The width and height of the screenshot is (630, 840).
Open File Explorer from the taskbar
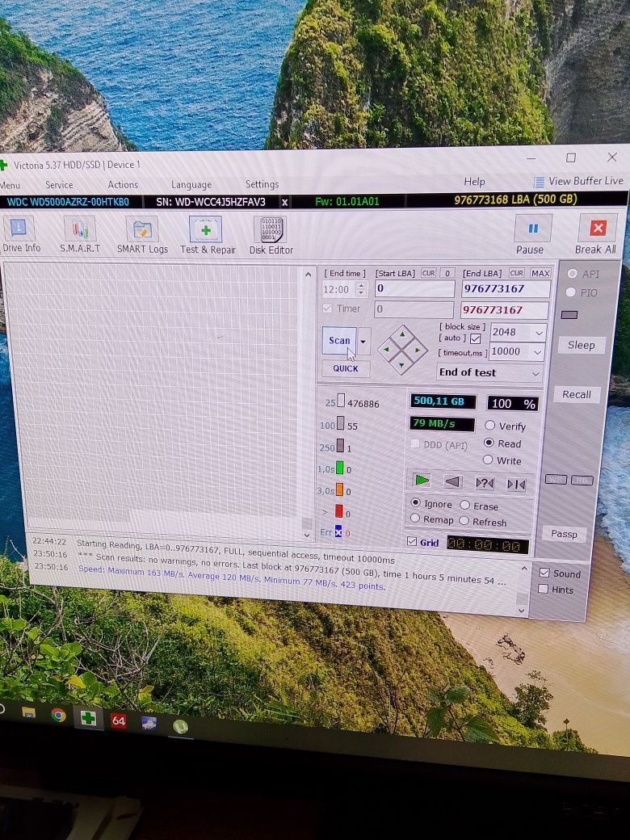(27, 712)
